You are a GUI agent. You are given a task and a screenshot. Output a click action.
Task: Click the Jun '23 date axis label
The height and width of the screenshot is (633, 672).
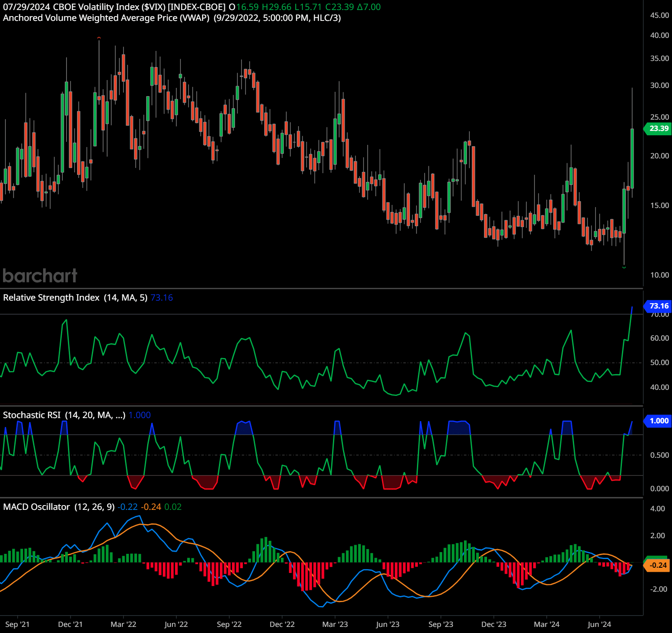tap(388, 624)
